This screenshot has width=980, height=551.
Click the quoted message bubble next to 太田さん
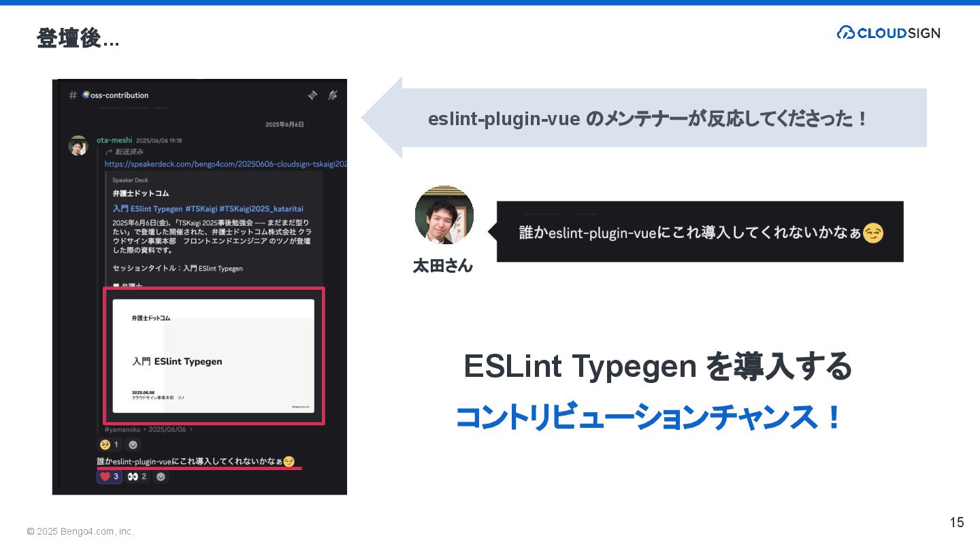pyautogui.click(x=700, y=231)
